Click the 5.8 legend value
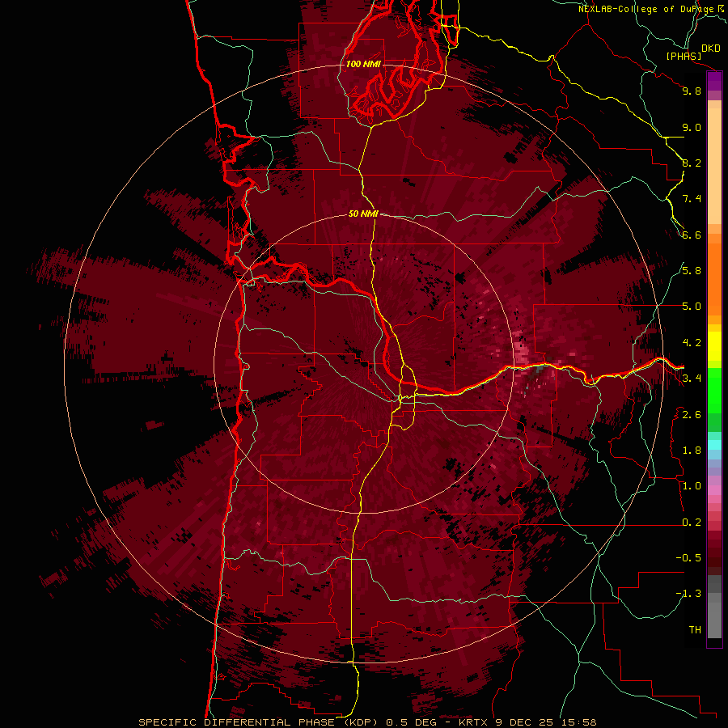 point(692,271)
